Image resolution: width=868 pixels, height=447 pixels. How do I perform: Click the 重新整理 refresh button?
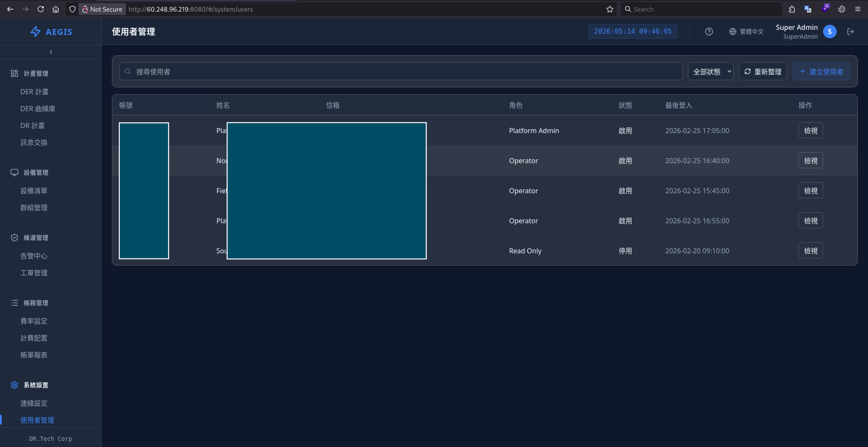762,71
